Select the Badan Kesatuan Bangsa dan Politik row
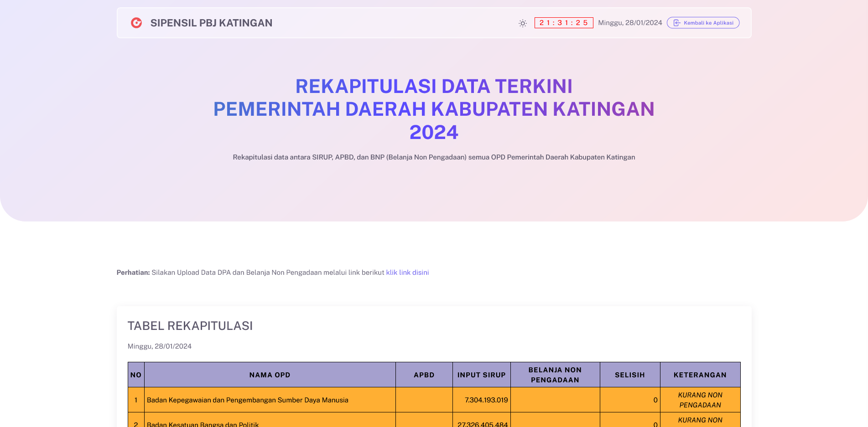868x427 pixels. point(203,424)
